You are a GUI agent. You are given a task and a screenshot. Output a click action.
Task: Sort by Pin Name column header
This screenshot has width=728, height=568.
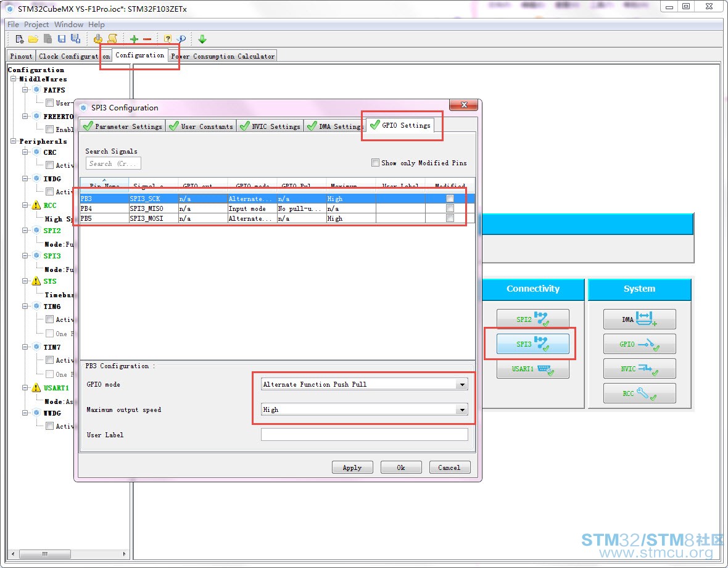point(104,185)
